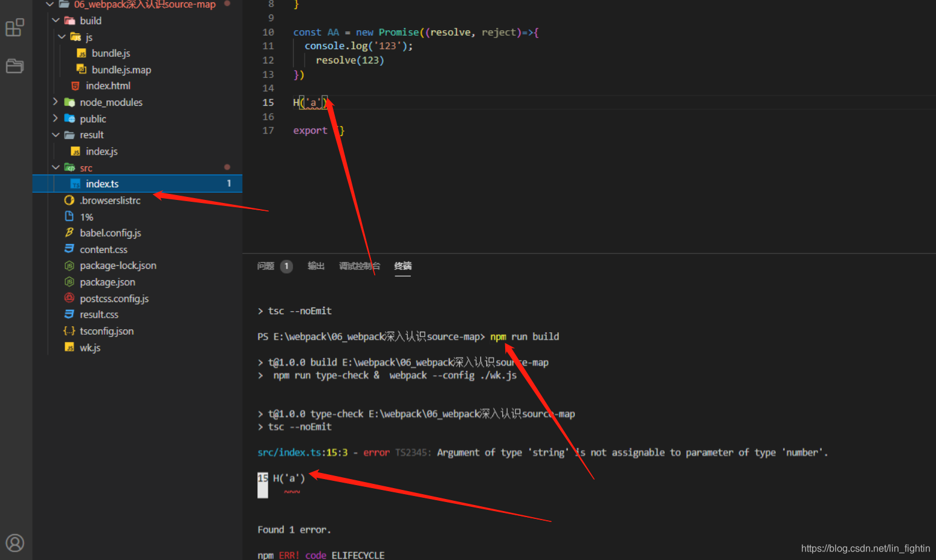Open .browserslistrc file
Screen dimensions: 936x560
(110, 200)
